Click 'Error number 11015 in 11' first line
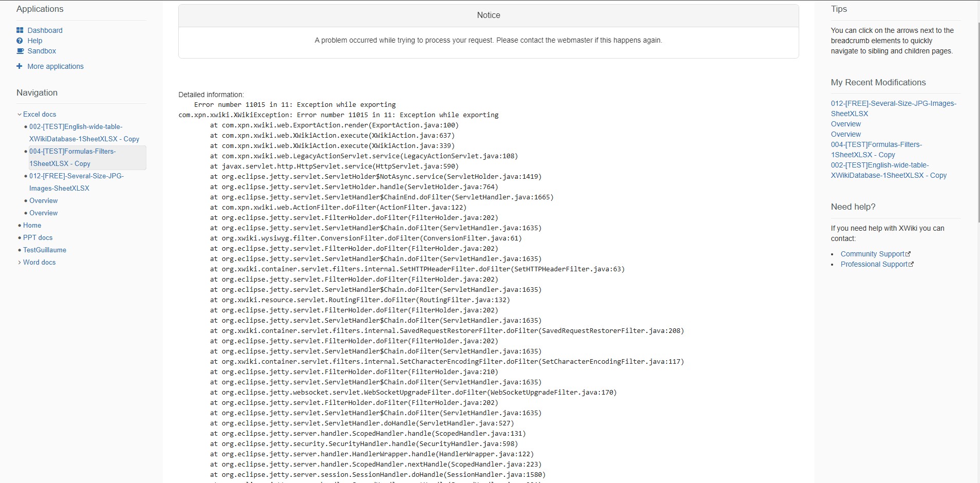The height and width of the screenshot is (483, 980). point(295,105)
